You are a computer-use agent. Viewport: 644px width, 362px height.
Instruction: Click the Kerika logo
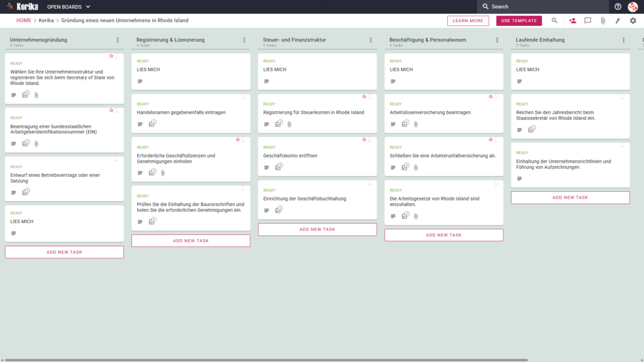pos(23,6)
